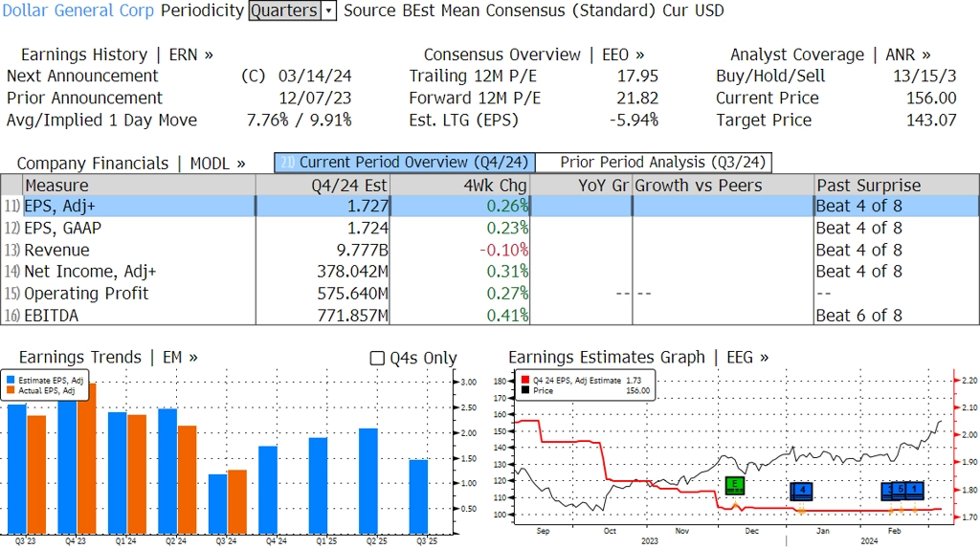Select the EPS, GAAP row
Viewport: 980px width, 549px height.
pos(490,228)
